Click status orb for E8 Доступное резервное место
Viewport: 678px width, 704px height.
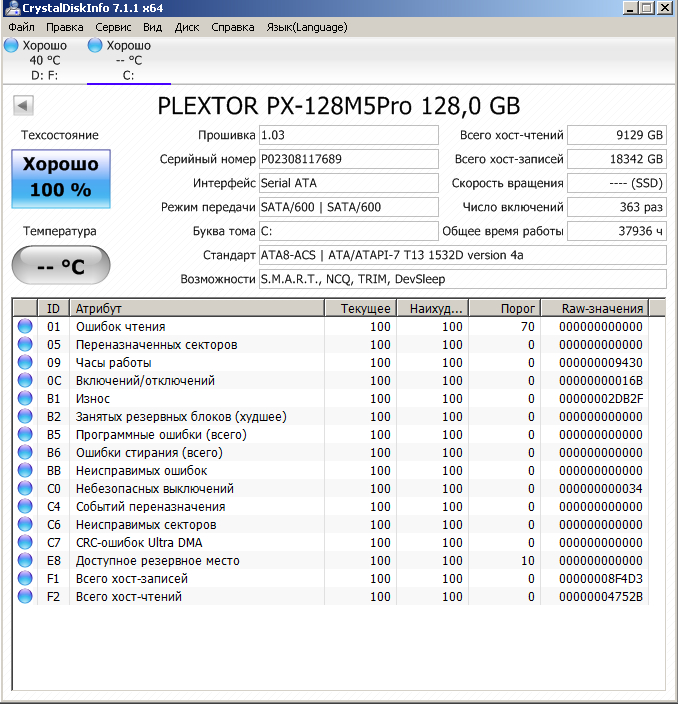pos(25,560)
